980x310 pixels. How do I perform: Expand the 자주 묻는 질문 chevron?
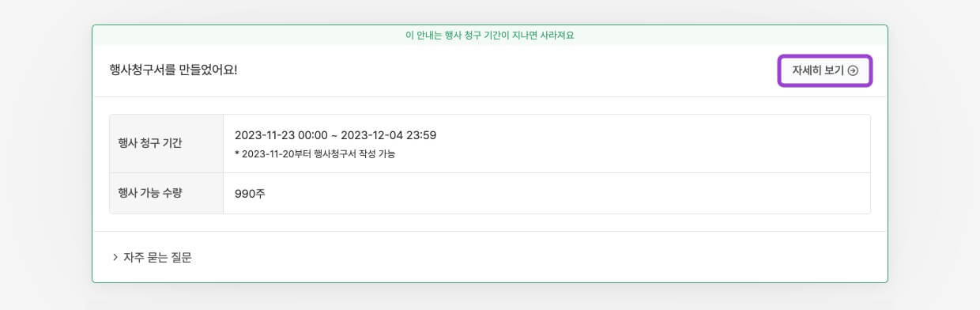coord(115,257)
